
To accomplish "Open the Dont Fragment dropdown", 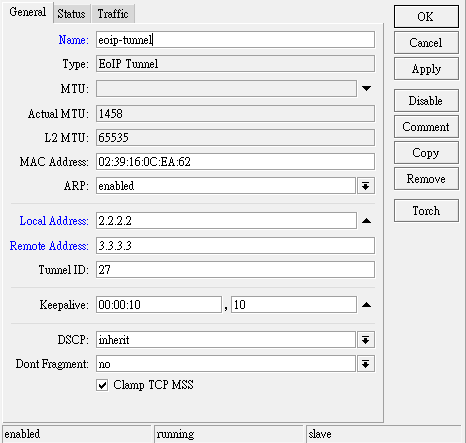I will pos(366,364).
